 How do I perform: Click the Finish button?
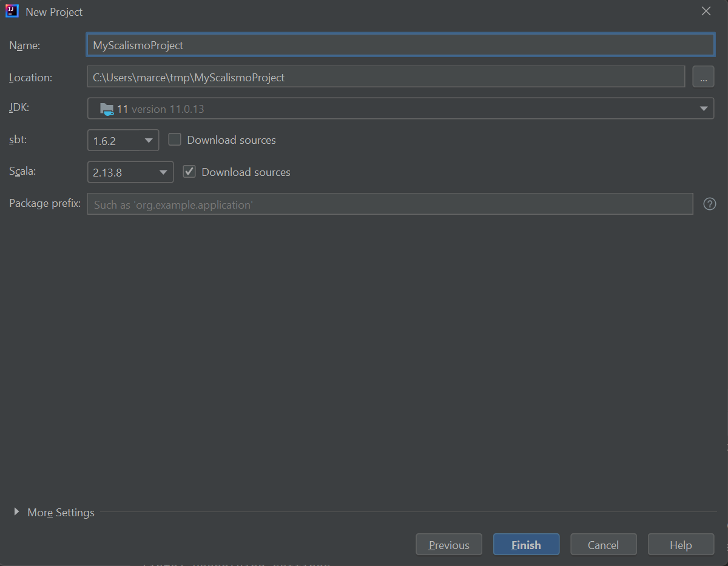526,544
